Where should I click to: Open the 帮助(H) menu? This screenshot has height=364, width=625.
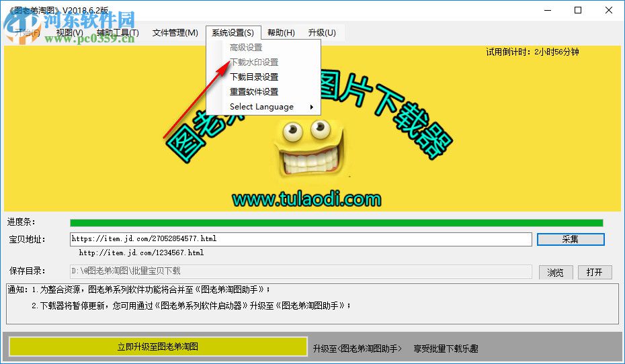[x=281, y=33]
